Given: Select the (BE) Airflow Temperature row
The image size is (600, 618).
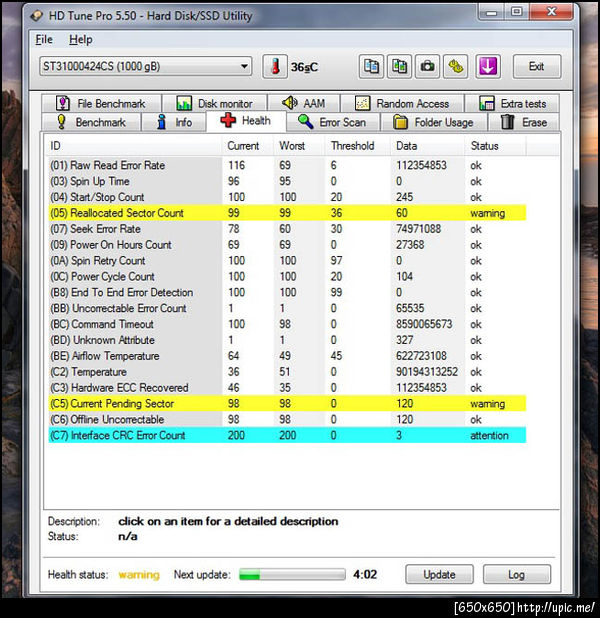Looking at the screenshot, I should tap(287, 356).
